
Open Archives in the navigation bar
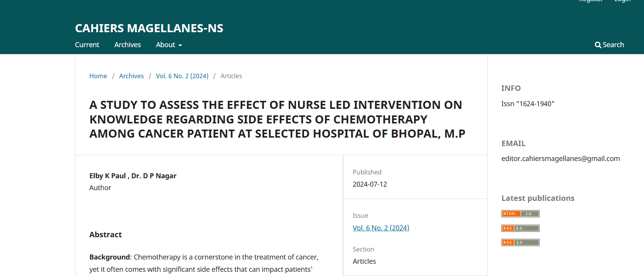coord(128,45)
